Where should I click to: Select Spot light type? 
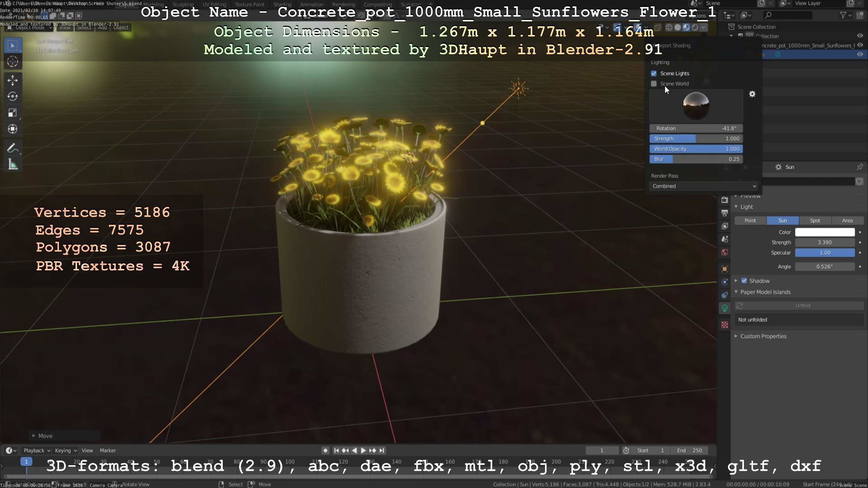click(815, 221)
